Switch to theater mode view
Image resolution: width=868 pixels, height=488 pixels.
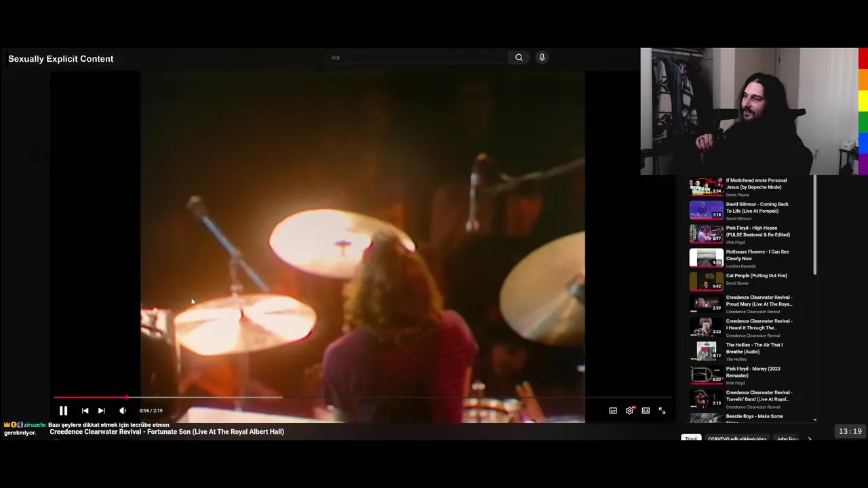click(x=646, y=411)
